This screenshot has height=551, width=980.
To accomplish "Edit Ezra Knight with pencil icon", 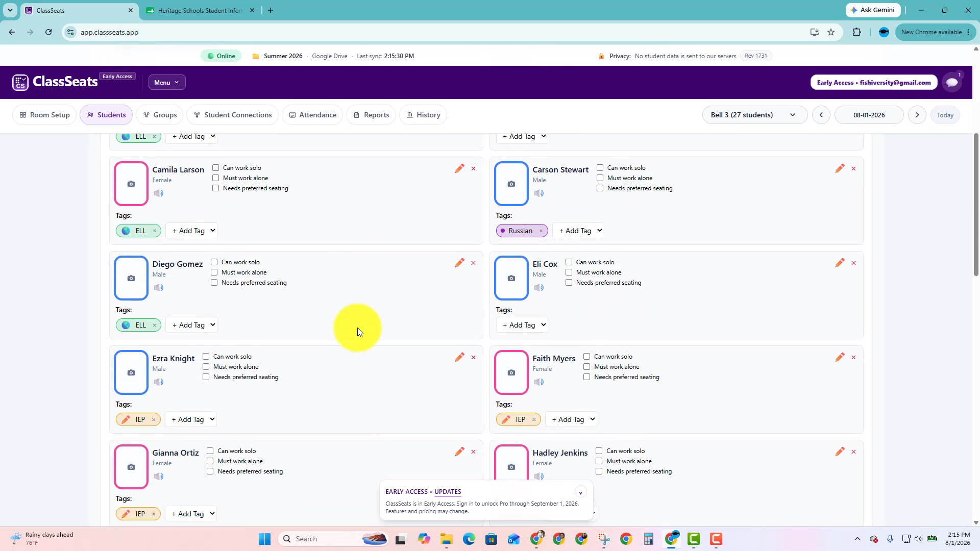I will (x=460, y=357).
